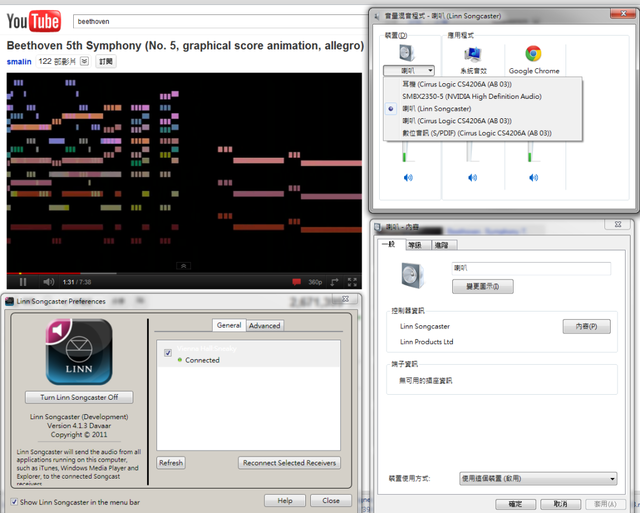Switch to the Advanced tab in Songcaster

264,326
